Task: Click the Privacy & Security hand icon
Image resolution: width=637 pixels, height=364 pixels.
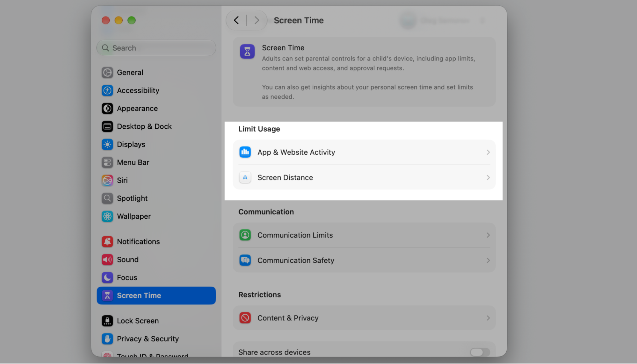Action: point(107,339)
